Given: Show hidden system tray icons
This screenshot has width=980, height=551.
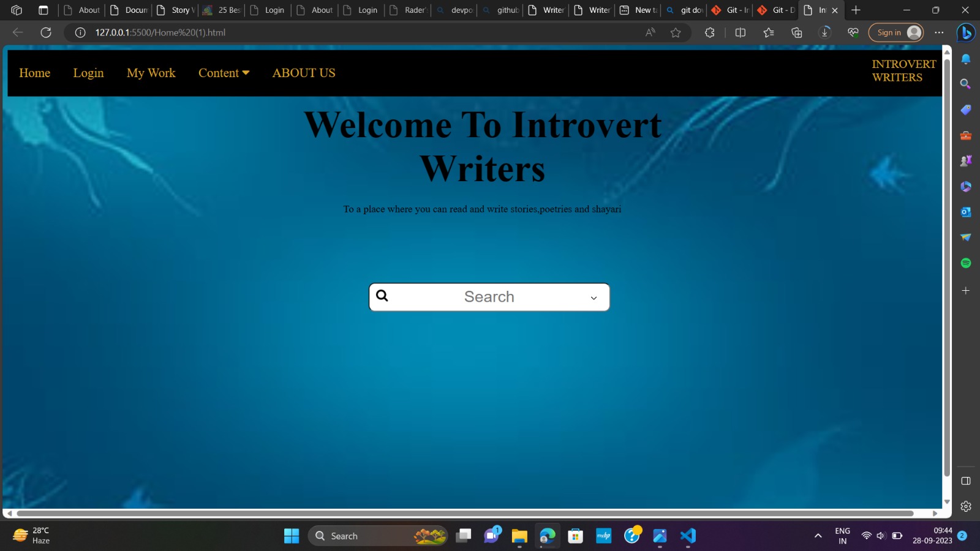Looking at the screenshot, I should click(818, 536).
